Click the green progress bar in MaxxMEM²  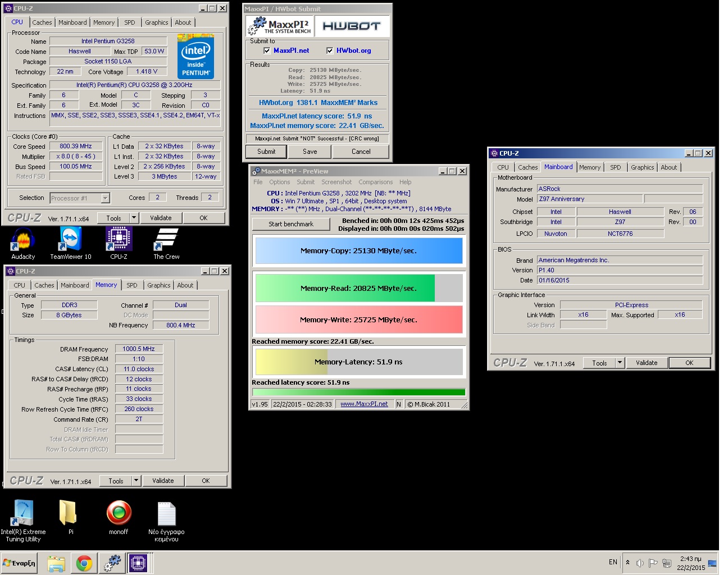[x=359, y=392]
